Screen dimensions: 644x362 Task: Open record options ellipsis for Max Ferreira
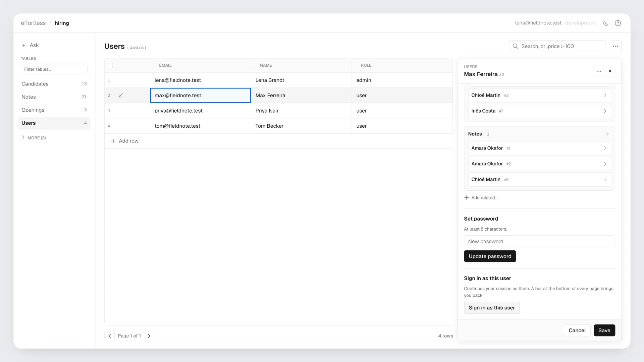click(599, 71)
